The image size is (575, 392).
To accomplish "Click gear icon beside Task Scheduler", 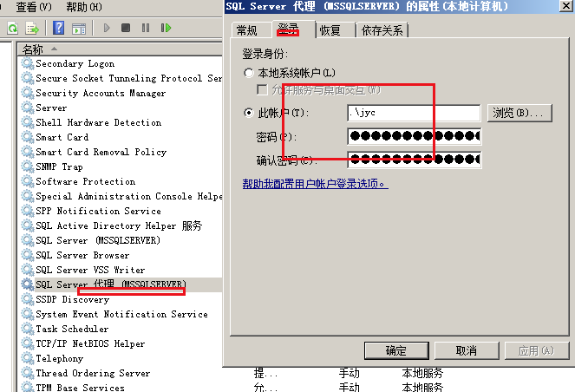I will point(28,329).
